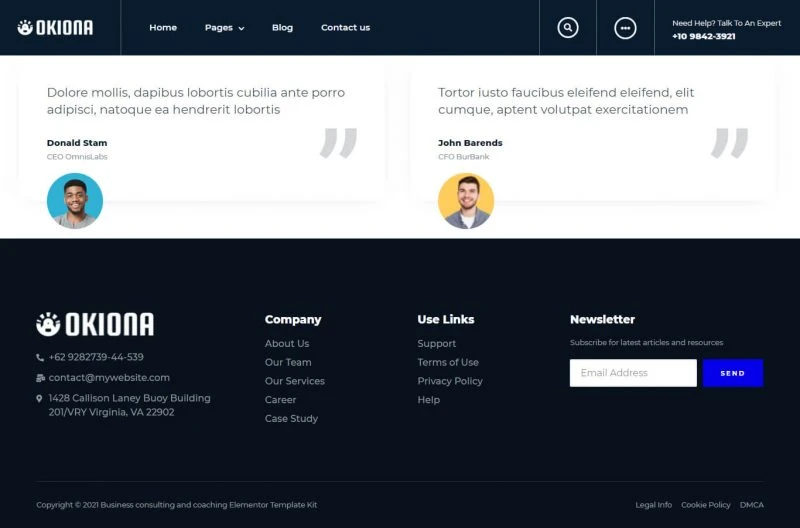The height and width of the screenshot is (528, 800).
Task: Click the Use Links footer heading
Action: [446, 319]
